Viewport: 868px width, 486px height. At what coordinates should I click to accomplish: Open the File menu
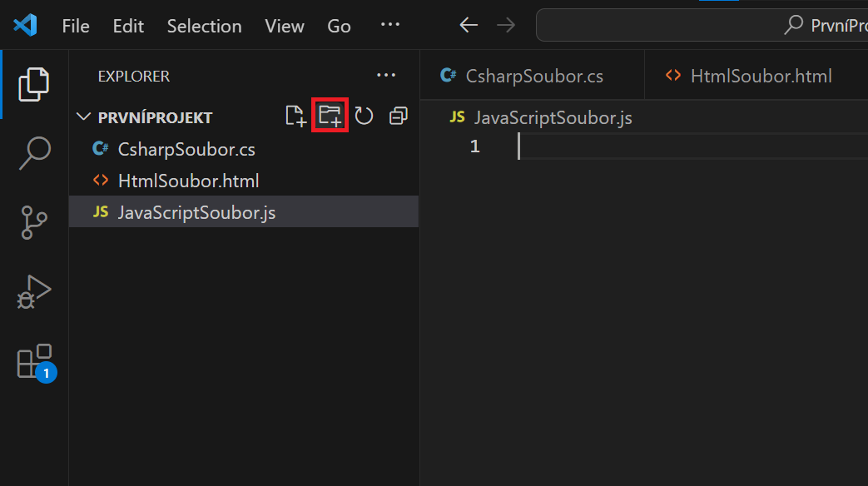(75, 26)
